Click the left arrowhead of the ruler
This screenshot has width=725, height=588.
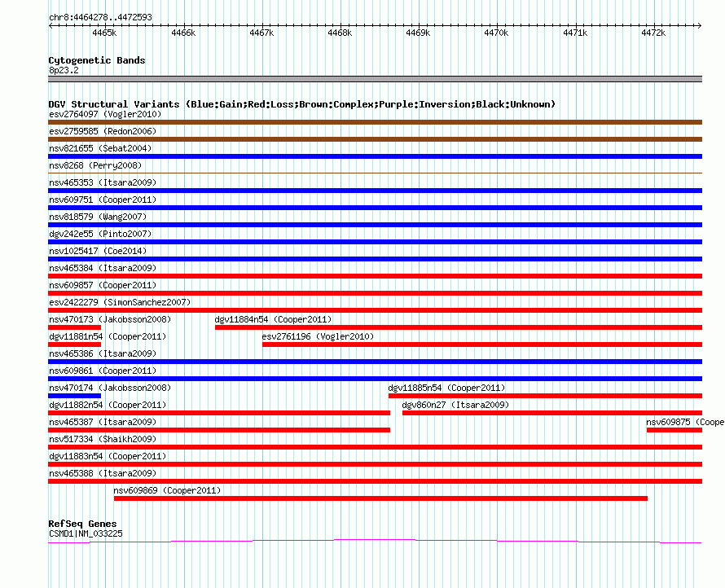point(51,25)
